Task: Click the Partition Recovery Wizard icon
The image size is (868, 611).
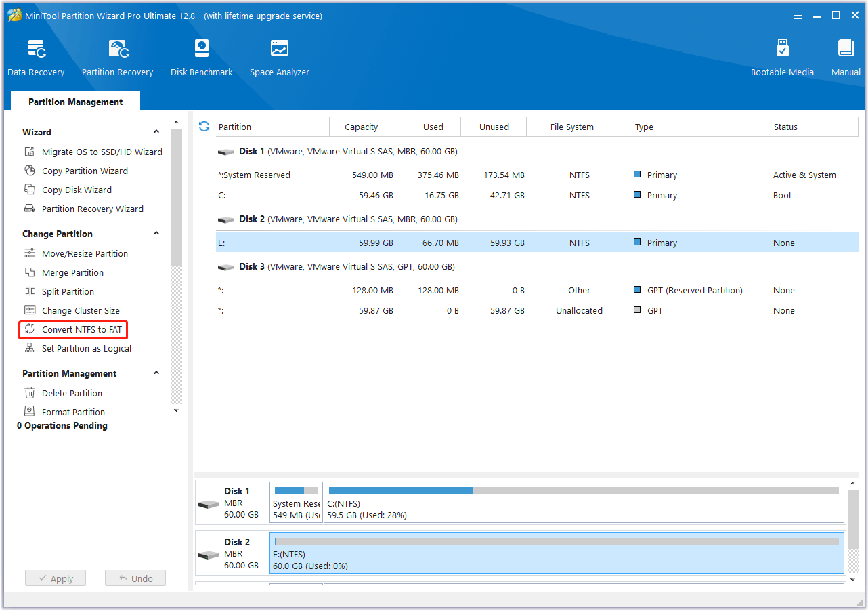Action: pos(30,209)
